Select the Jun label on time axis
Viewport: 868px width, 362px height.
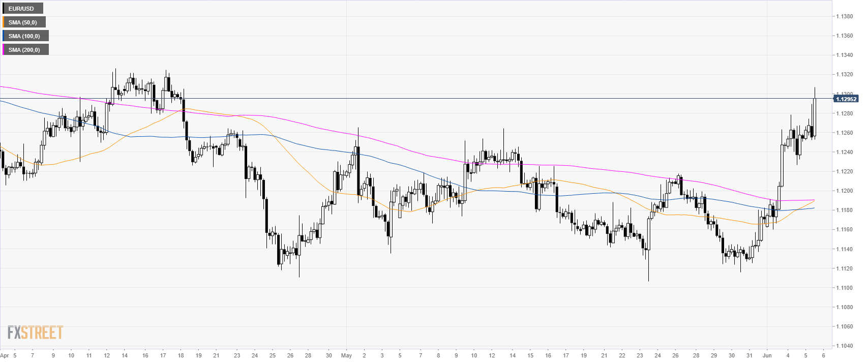(767, 355)
